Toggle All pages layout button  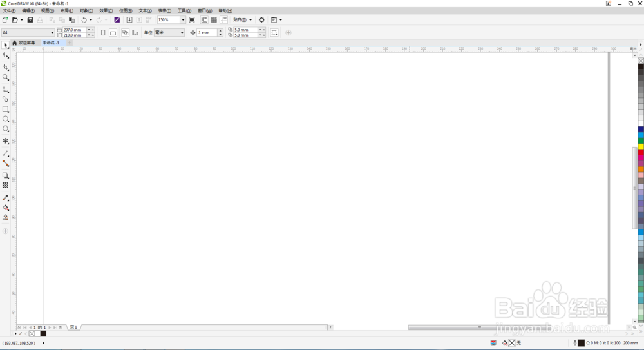pyautogui.click(x=126, y=32)
